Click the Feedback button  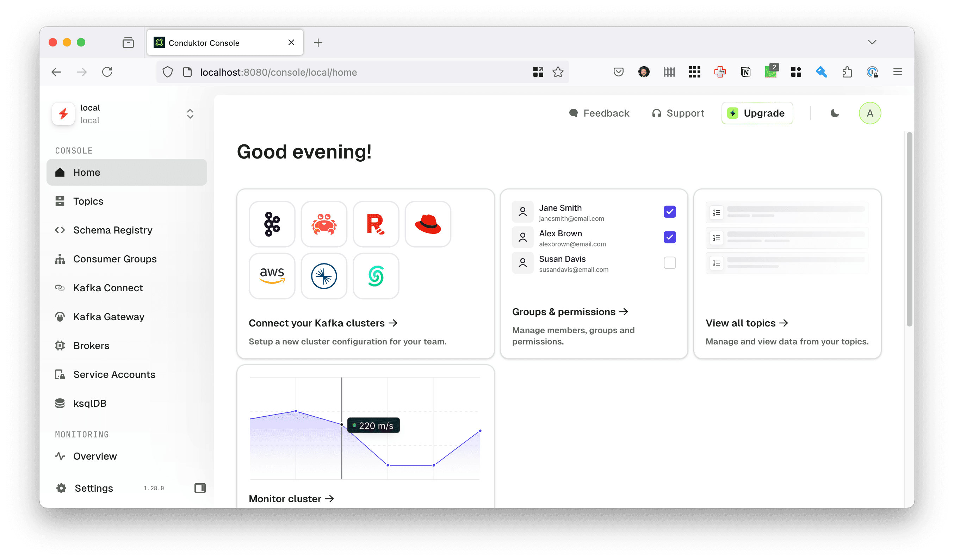point(599,113)
